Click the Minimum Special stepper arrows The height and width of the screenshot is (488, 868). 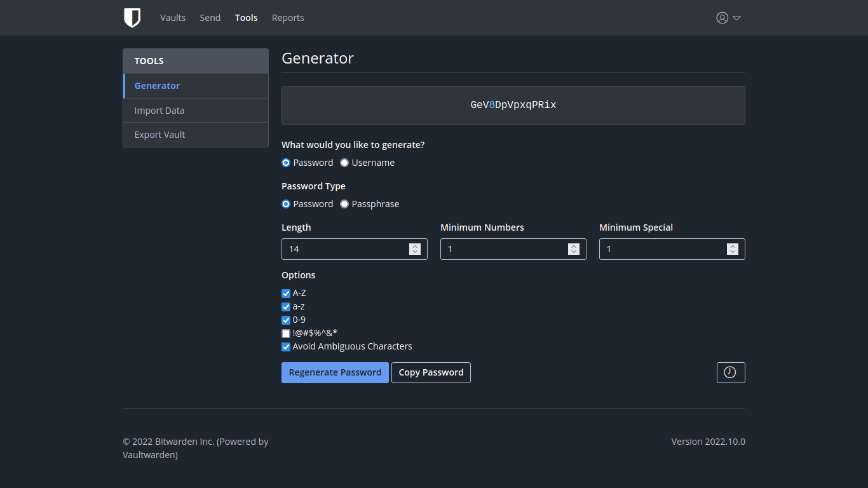[733, 249]
